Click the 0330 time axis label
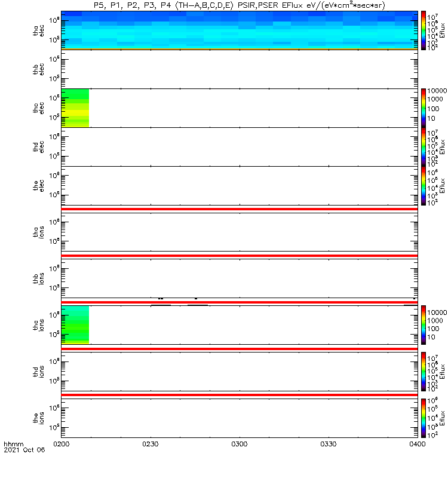Screen dimensions: 448x478 (x=328, y=444)
